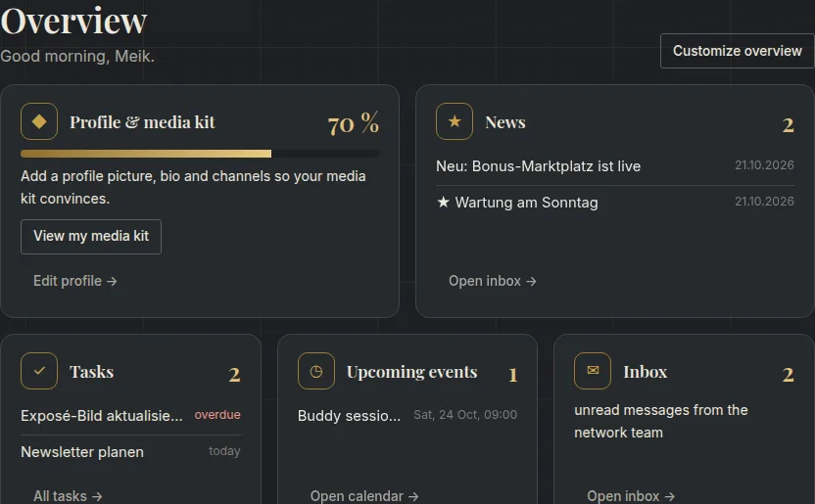Viewport: 815px width, 504px height.
Task: Click the Good morning, Meik. greeting
Action: click(77, 56)
